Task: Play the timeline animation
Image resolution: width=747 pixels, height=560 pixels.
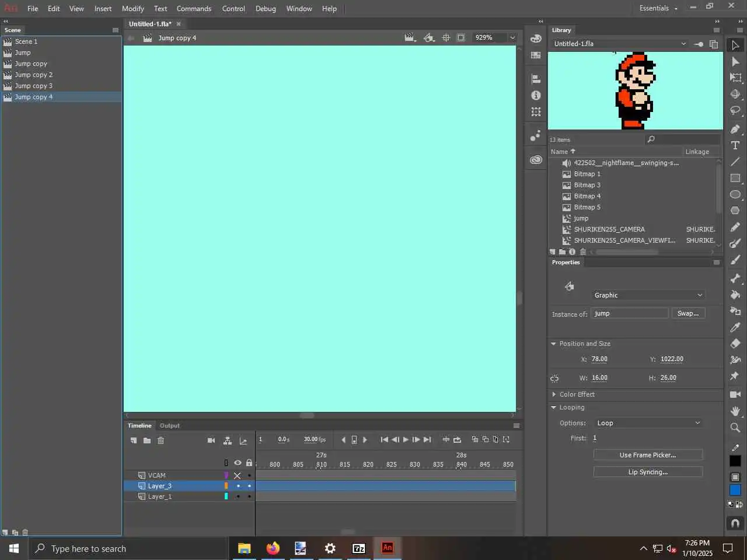Action: [x=406, y=440]
